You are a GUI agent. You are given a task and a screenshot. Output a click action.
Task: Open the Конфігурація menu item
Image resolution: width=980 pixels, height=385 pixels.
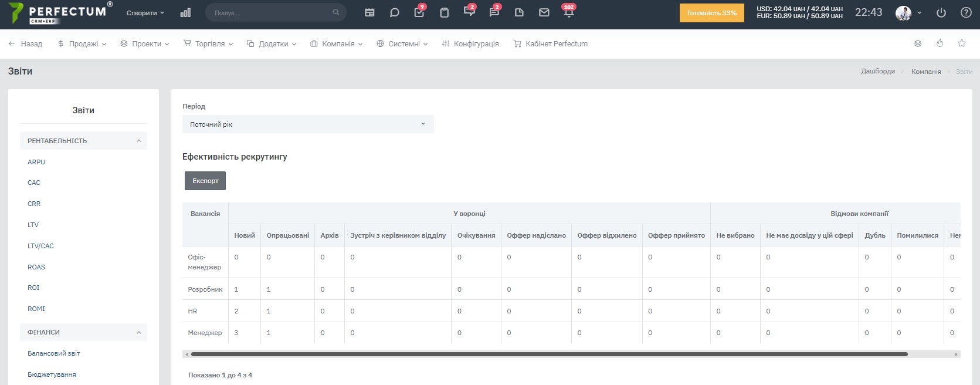click(x=470, y=43)
